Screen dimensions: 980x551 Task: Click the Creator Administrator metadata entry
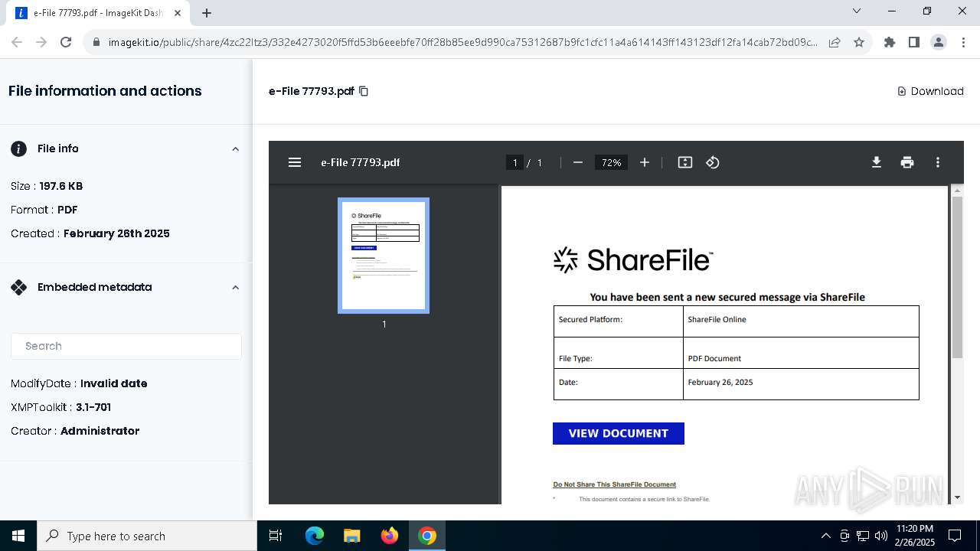pos(75,431)
